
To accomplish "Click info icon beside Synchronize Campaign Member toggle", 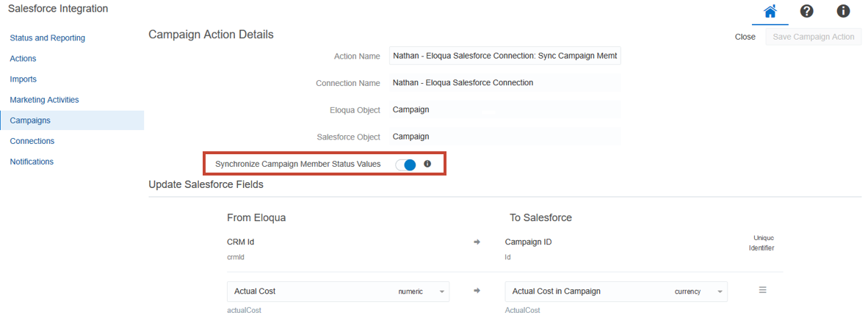I will point(427,164).
